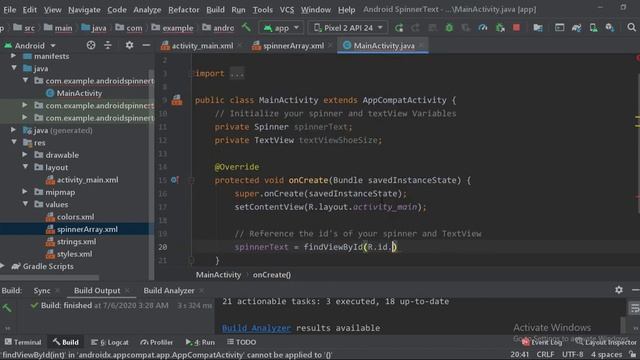640x360 pixels.
Task: Click the gutter override icon on line 15
Action: pos(174,180)
